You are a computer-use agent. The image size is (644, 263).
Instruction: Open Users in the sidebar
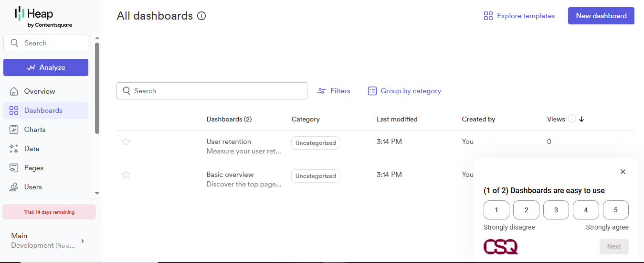coord(46,187)
